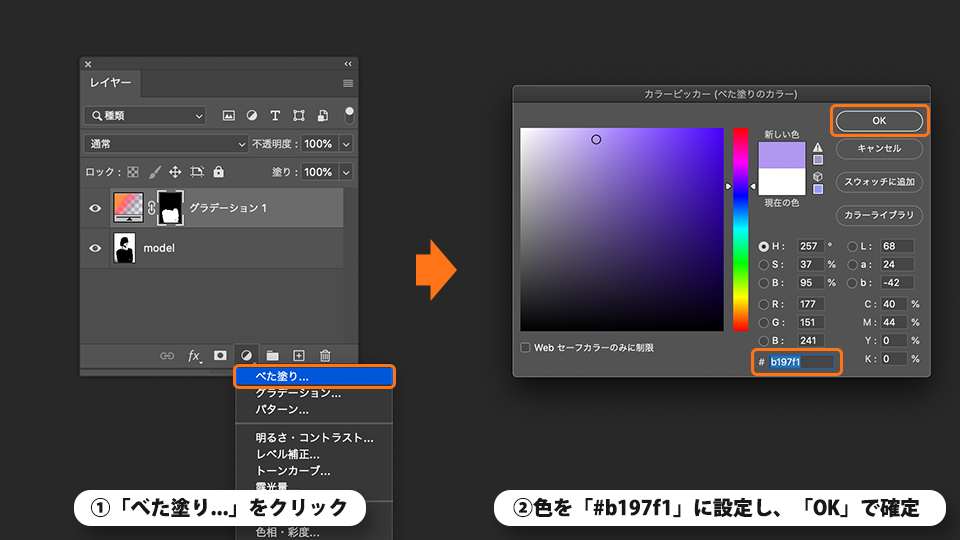Select the Lab a radio button

[852, 264]
